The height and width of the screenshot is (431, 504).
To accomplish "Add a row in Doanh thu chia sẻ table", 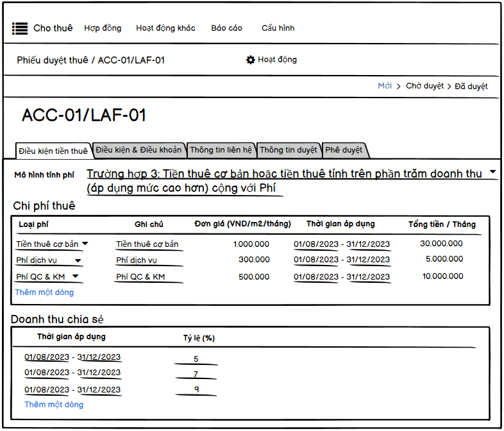I will tap(54, 404).
